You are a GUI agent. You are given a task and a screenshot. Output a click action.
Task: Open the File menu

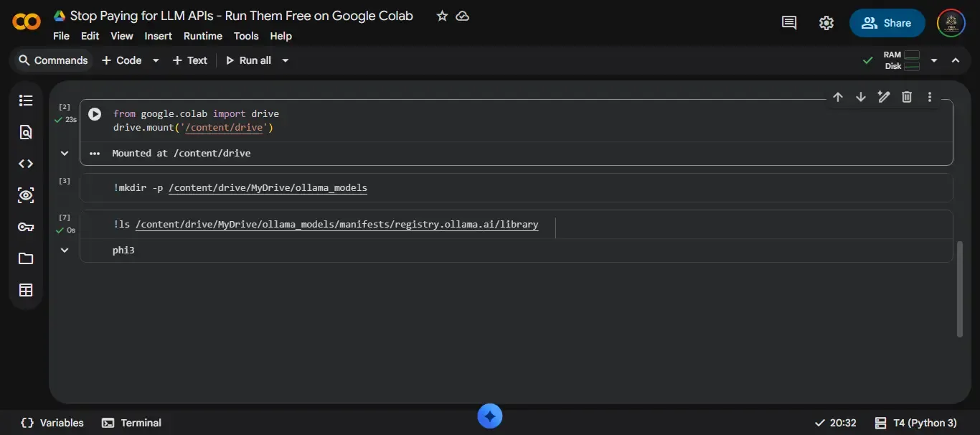point(61,36)
